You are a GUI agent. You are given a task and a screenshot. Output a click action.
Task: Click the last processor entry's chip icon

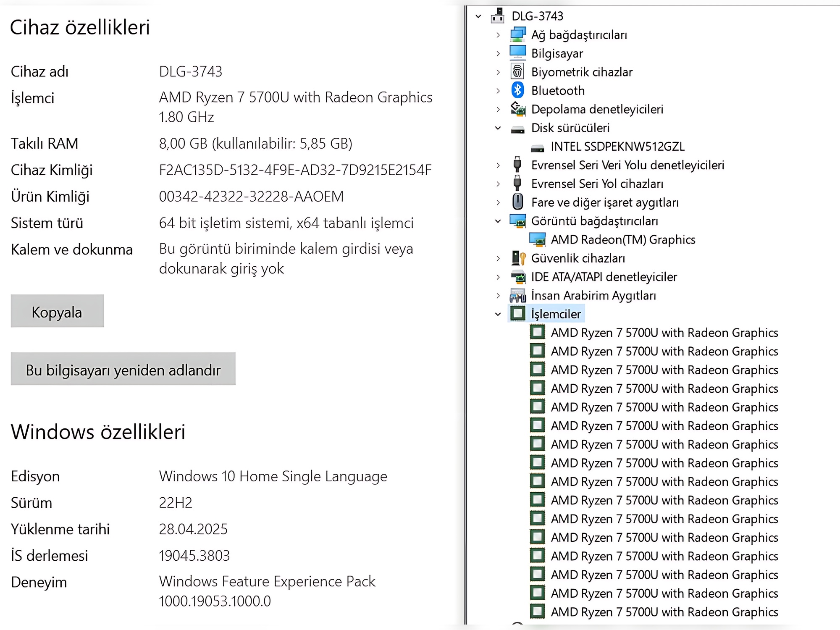(x=538, y=612)
